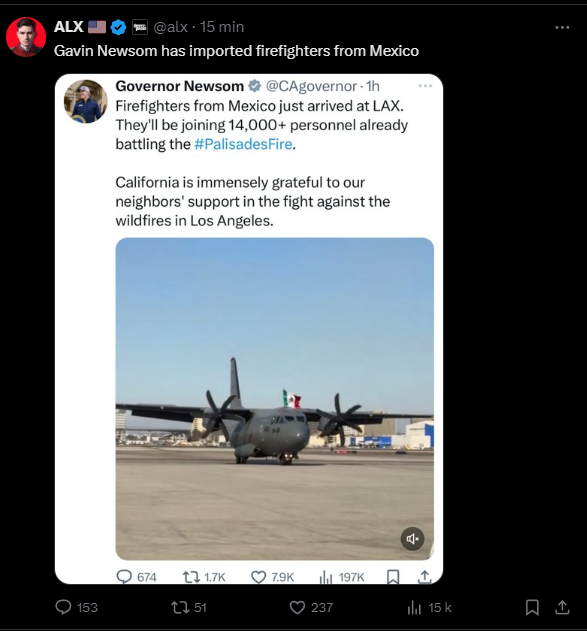The height and width of the screenshot is (631, 587).
Task: Like ALX's post showing 237 likes
Action: [297, 607]
